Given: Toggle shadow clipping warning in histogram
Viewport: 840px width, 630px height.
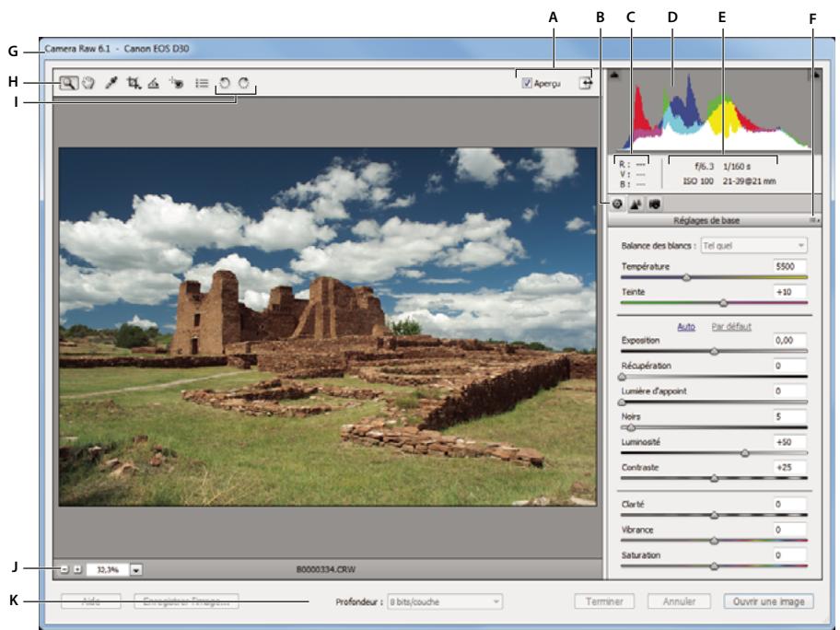Looking at the screenshot, I should [x=614, y=75].
